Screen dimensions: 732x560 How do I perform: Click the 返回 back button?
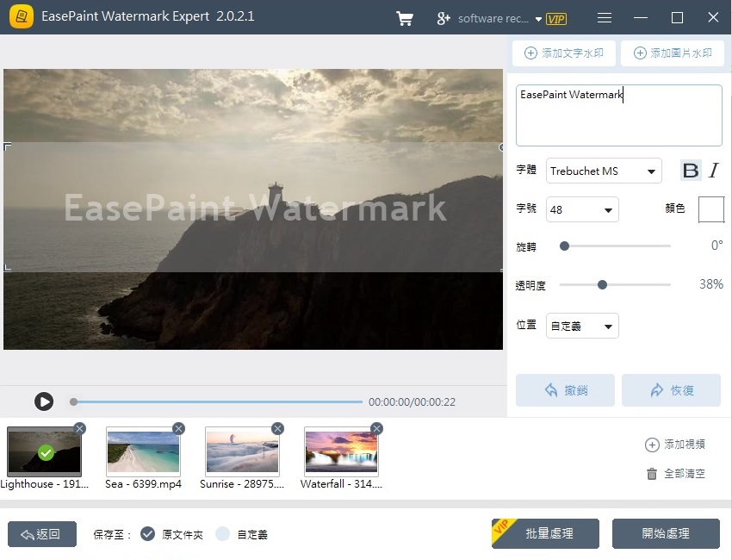click(x=42, y=534)
